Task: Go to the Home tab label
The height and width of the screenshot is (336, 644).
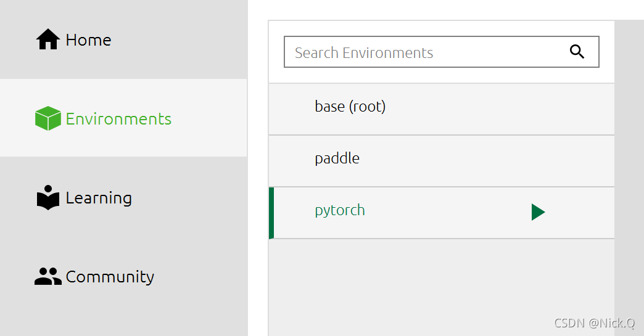Action: point(88,40)
